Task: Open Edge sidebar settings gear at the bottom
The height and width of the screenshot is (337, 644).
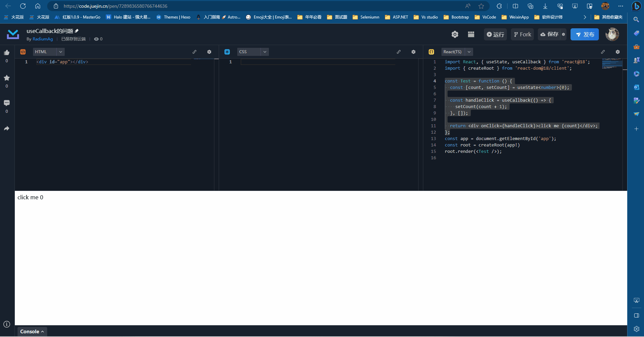Action: coord(636,329)
